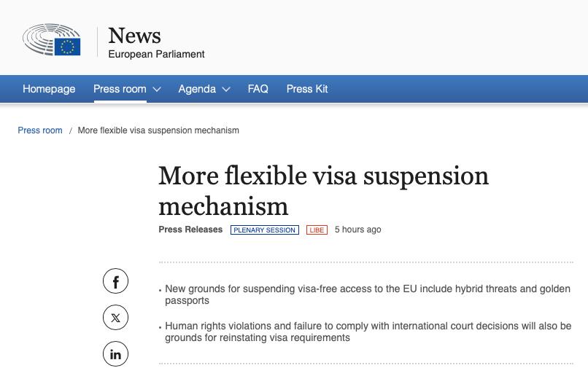The width and height of the screenshot is (588, 368).
Task: Share the article on X
Action: click(x=115, y=318)
